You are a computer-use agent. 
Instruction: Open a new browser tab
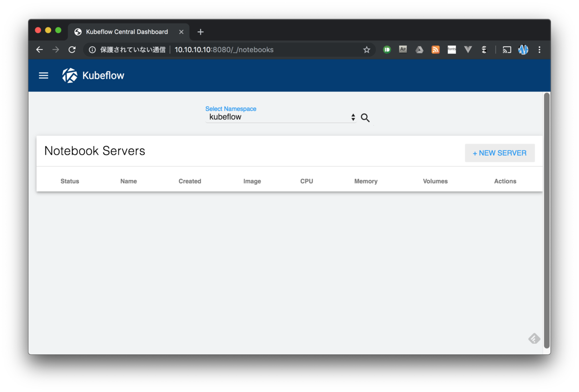coord(201,32)
